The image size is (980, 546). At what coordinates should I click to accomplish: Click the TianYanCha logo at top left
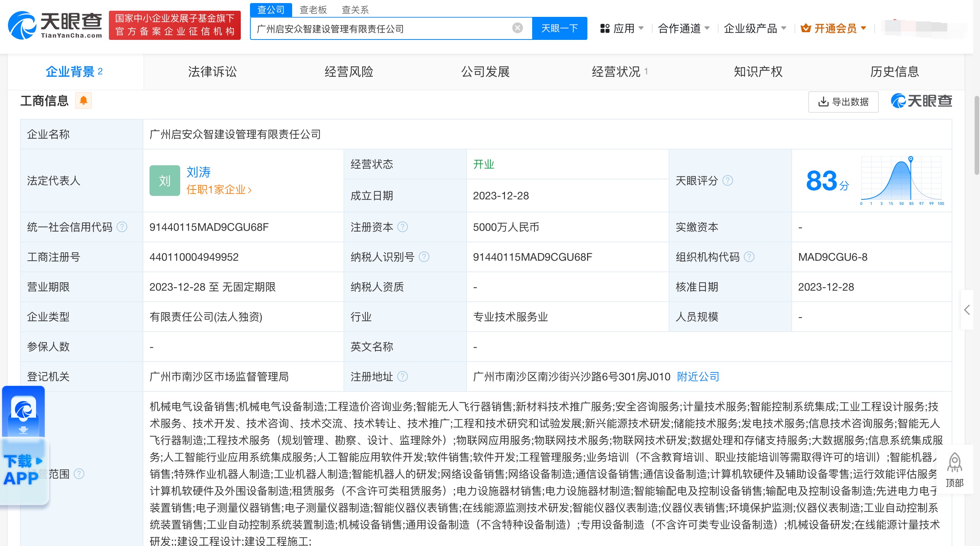point(55,25)
